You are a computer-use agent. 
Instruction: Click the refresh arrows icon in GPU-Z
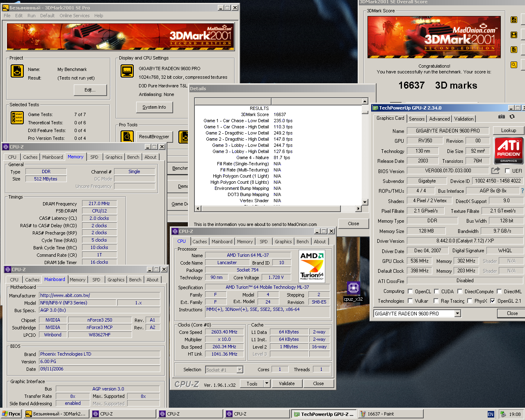click(512, 117)
